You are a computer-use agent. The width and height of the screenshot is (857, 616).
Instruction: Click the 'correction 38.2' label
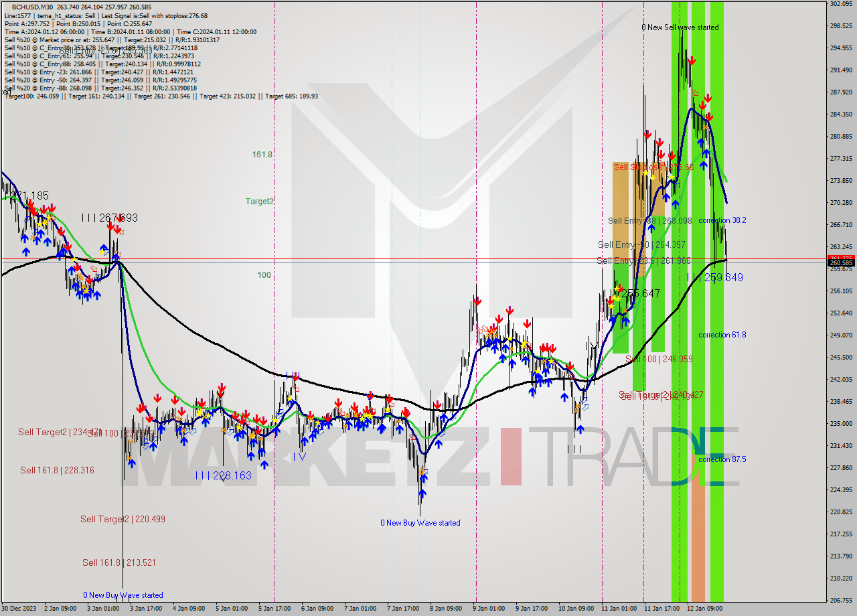pyautogui.click(x=722, y=220)
